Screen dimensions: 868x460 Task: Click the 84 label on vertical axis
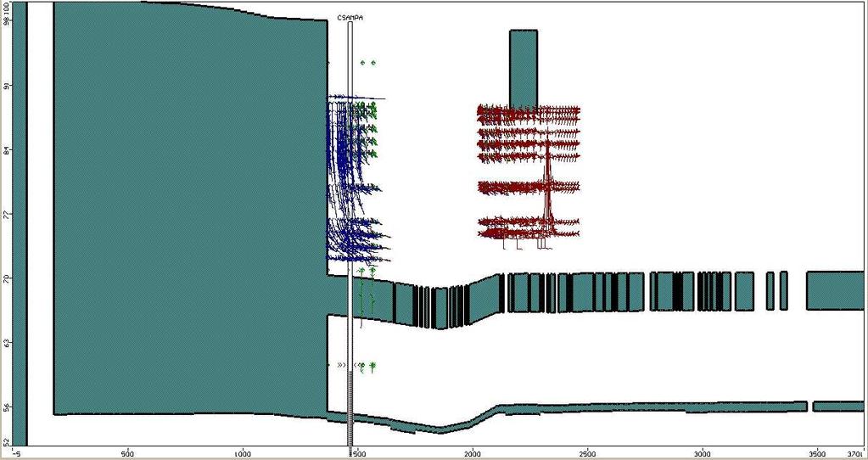tap(6, 150)
